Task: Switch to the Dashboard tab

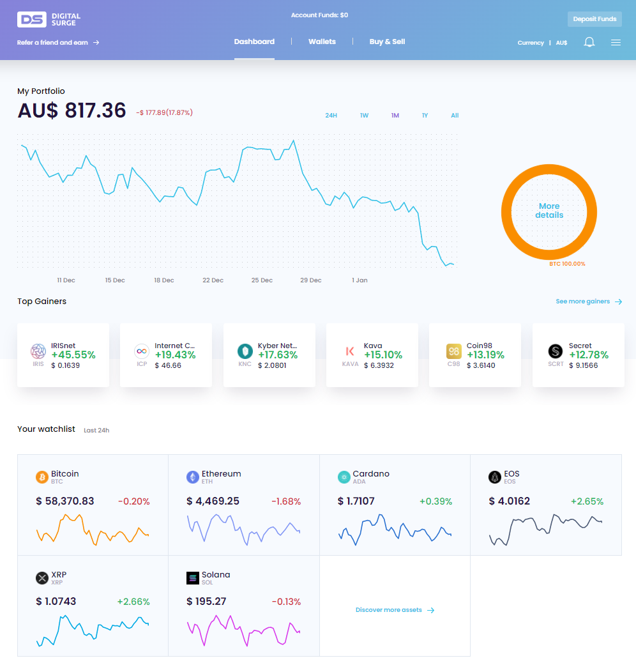Action: [x=254, y=42]
